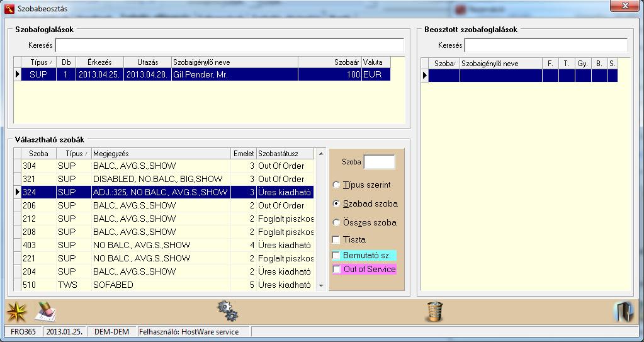644x342 pixels.
Task: Click the Szoba number input field
Action: [x=379, y=162]
